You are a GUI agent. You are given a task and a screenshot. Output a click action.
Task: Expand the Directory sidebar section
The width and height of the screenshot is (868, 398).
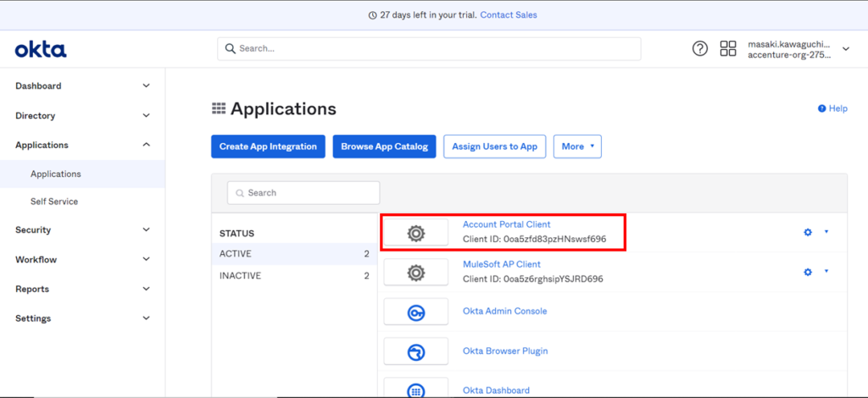pyautogui.click(x=82, y=115)
